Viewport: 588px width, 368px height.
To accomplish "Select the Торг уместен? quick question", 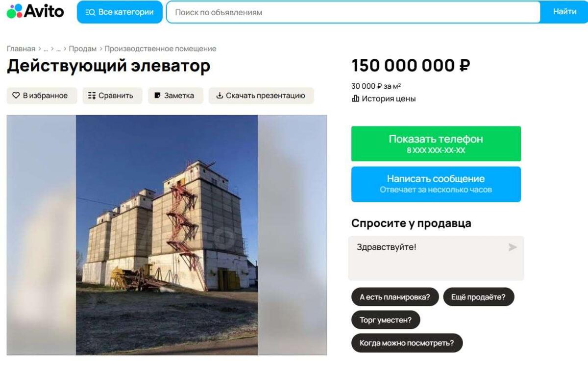I will tap(386, 320).
